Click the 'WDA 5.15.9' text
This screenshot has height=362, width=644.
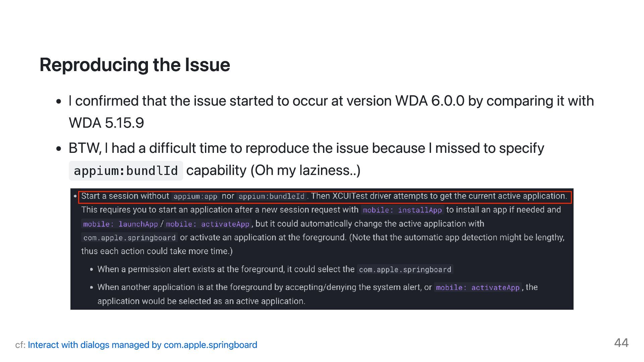[x=106, y=123]
